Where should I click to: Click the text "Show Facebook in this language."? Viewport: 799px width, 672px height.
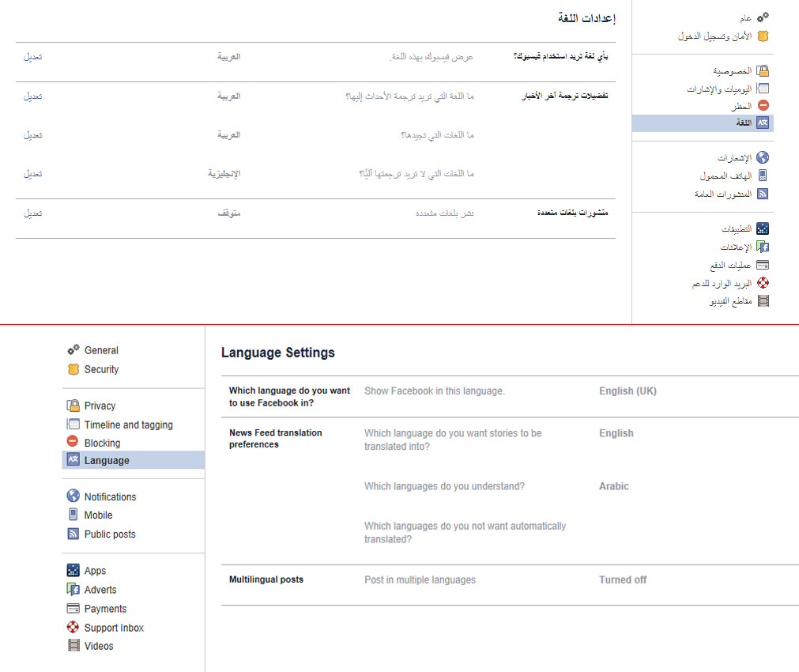coord(434,391)
